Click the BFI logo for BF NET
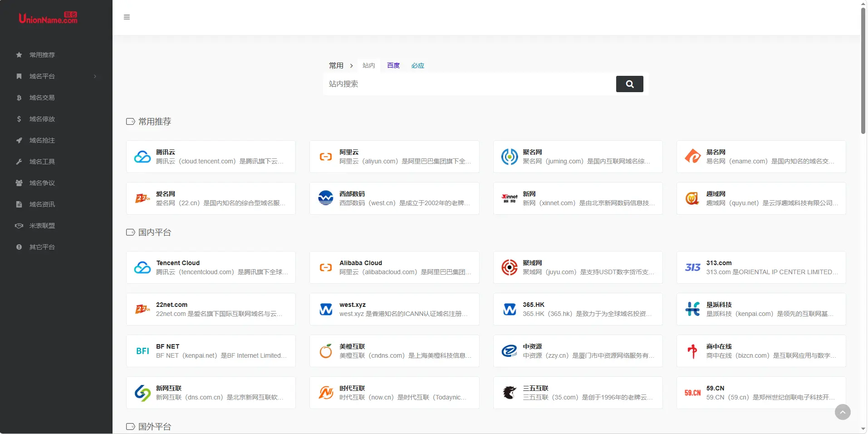 coord(142,351)
